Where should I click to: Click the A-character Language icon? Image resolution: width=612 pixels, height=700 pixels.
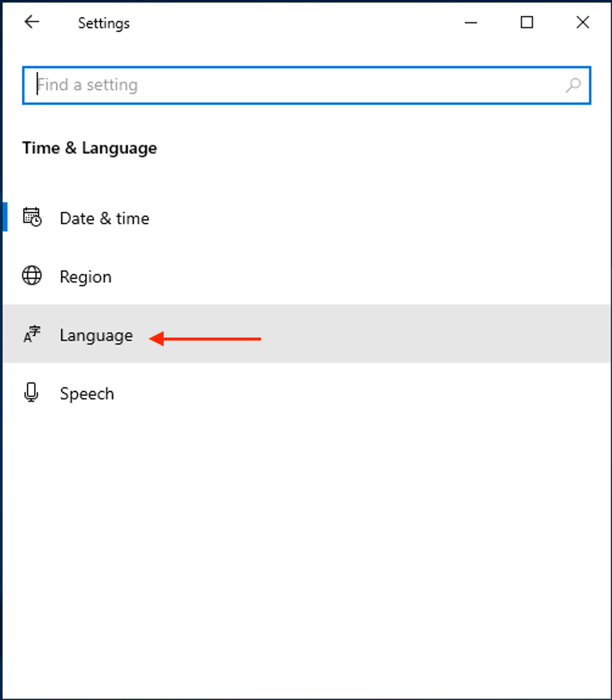(x=32, y=334)
